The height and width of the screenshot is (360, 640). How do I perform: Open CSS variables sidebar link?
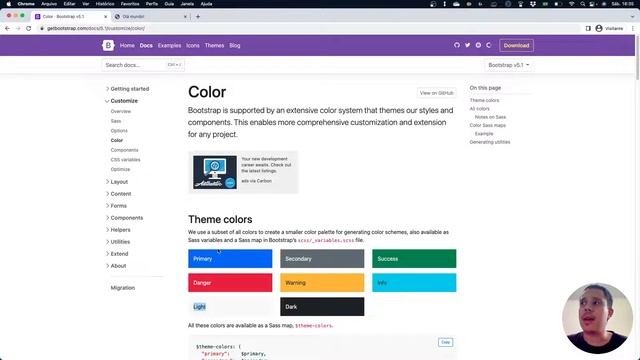(125, 160)
